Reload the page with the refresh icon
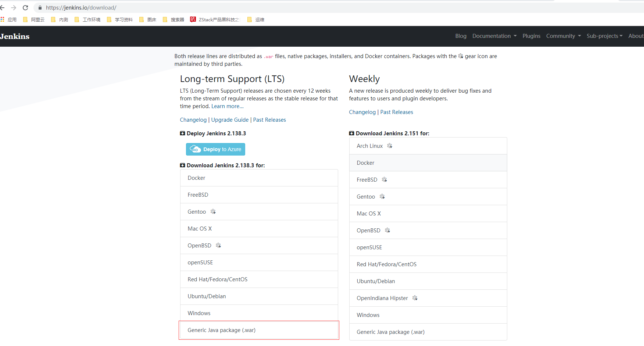The image size is (644, 346). click(x=25, y=7)
